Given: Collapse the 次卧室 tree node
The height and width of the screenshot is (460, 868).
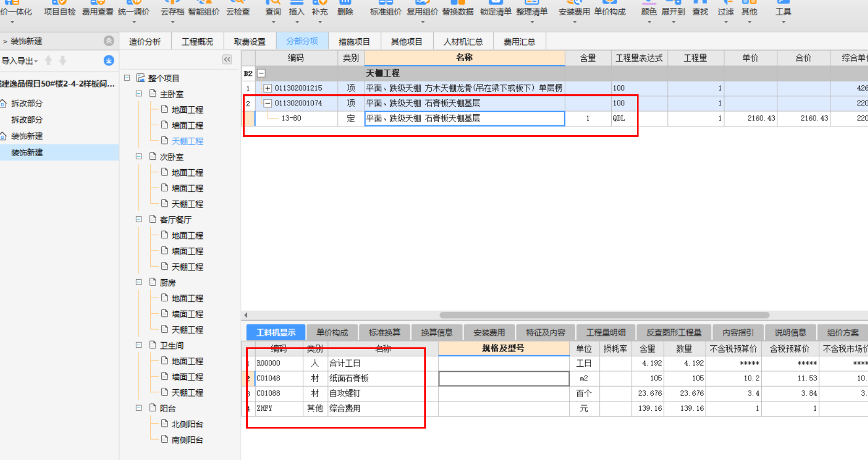Looking at the screenshot, I should point(139,156).
